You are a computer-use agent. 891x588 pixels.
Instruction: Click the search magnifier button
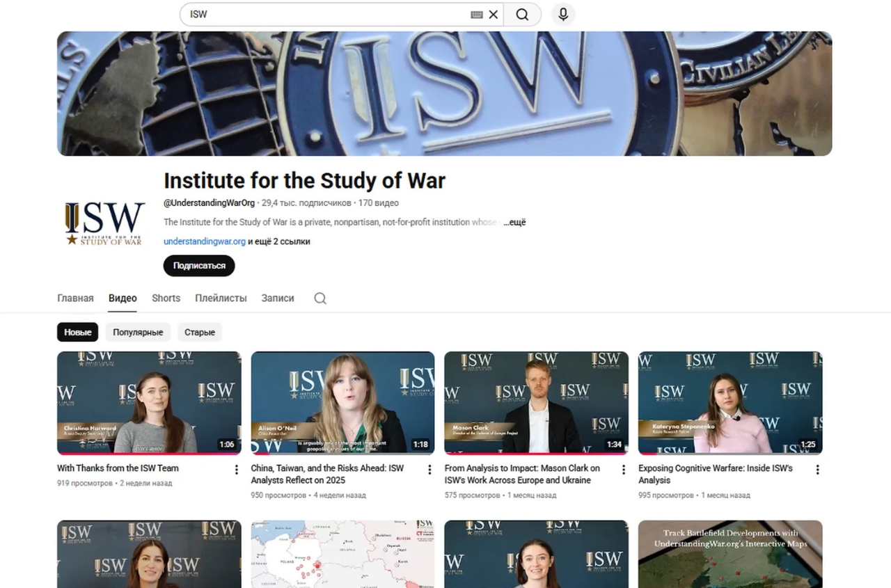click(522, 15)
